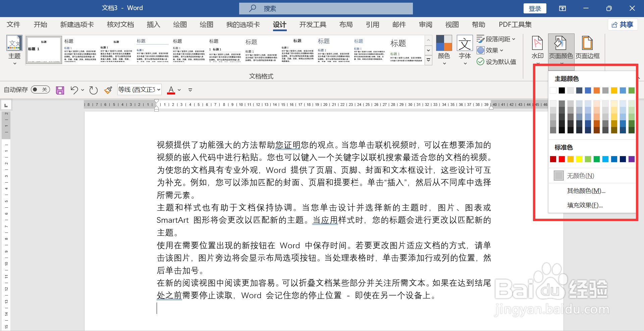Pick the orange theme color swatch
The height and width of the screenshot is (331, 644).
[597, 90]
